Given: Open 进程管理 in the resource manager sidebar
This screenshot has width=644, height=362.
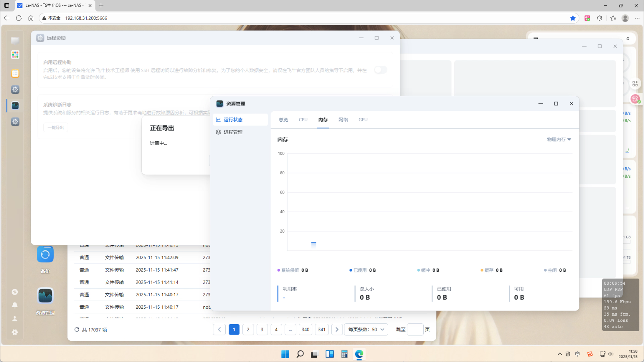Looking at the screenshot, I should (x=233, y=132).
